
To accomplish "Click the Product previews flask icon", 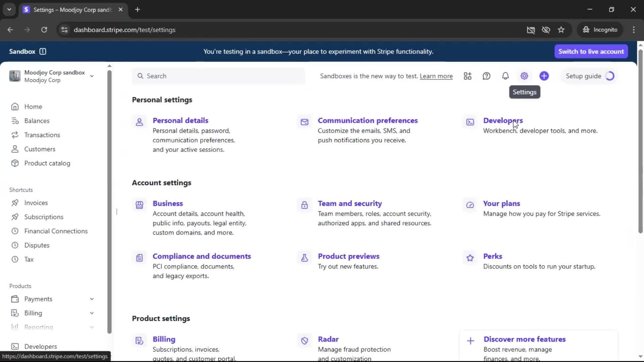I will click(x=305, y=257).
